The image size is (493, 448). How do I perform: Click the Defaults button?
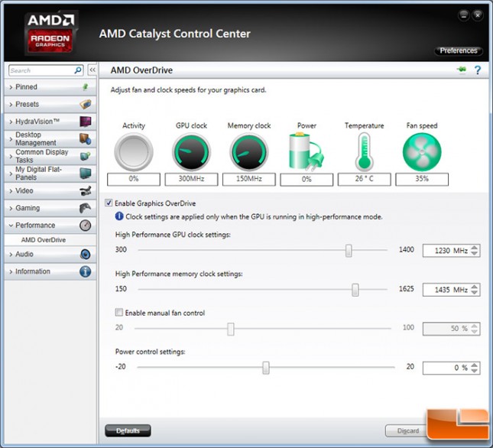128,430
